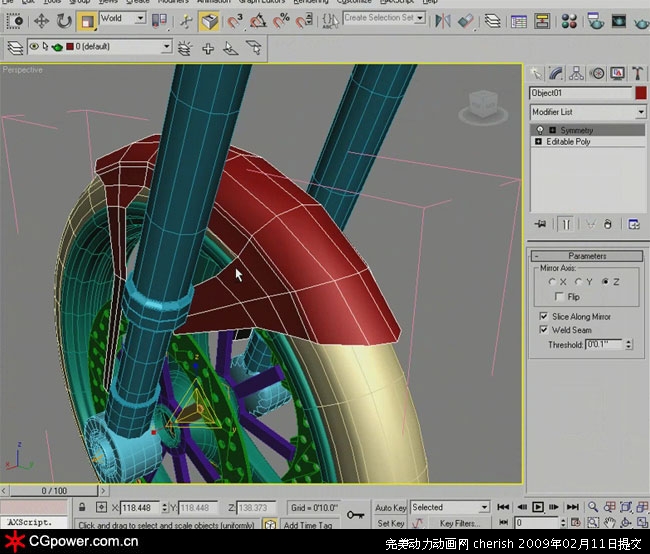Select Z mirror axis
This screenshot has height=554, width=650.
tap(605, 282)
